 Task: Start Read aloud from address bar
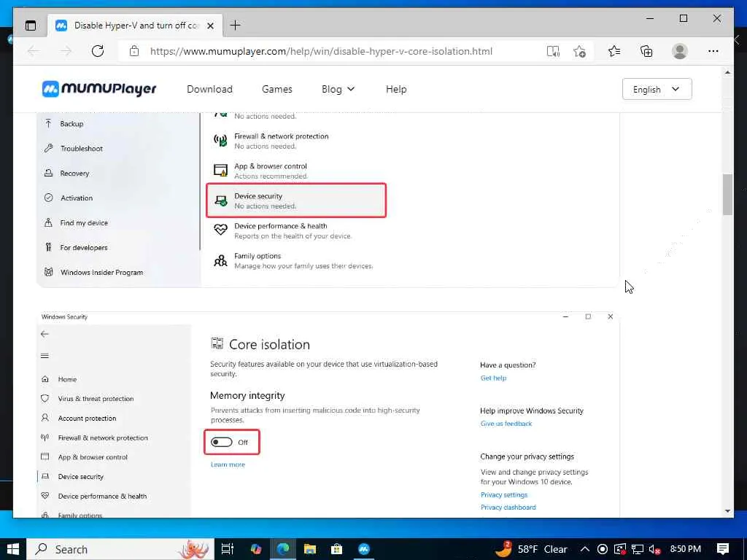tap(553, 51)
